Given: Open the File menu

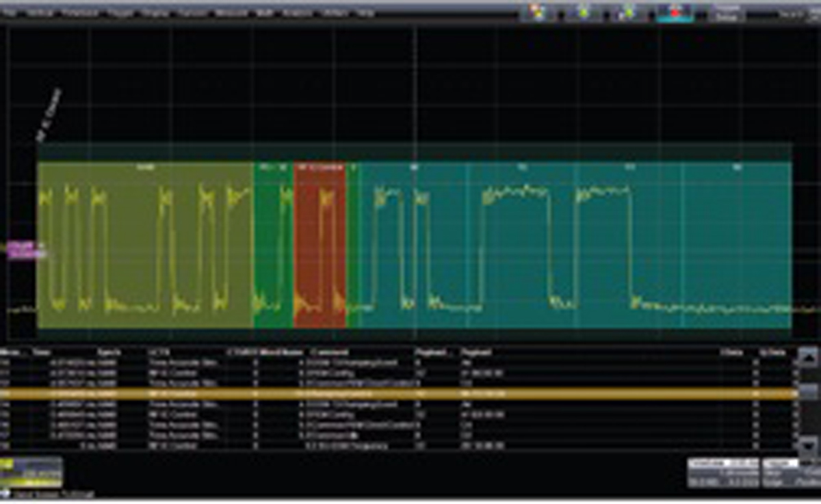Looking at the screenshot, I should pos(10,13).
